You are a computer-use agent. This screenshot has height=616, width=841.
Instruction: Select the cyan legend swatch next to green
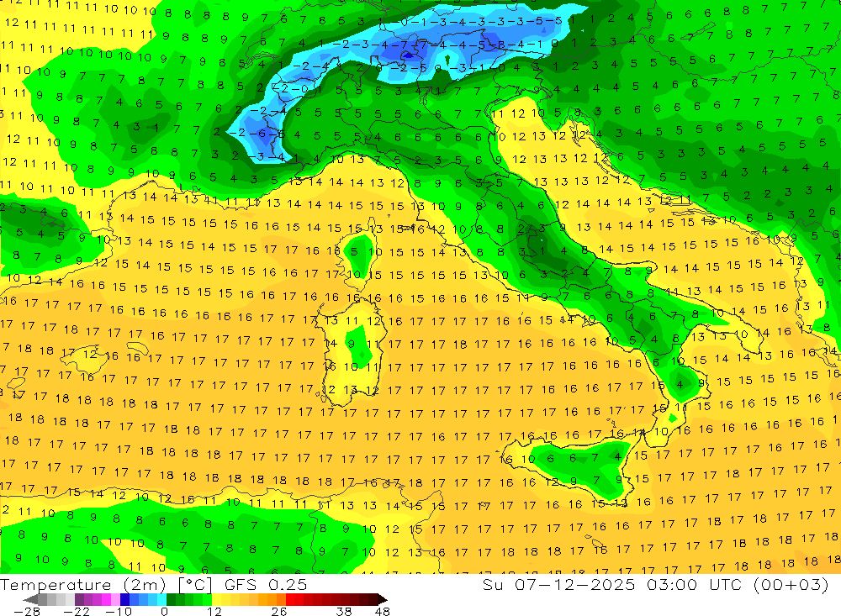click(x=161, y=600)
